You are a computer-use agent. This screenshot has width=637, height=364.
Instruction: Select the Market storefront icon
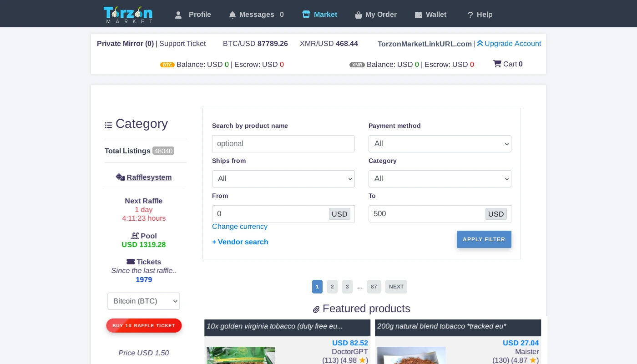(306, 14)
